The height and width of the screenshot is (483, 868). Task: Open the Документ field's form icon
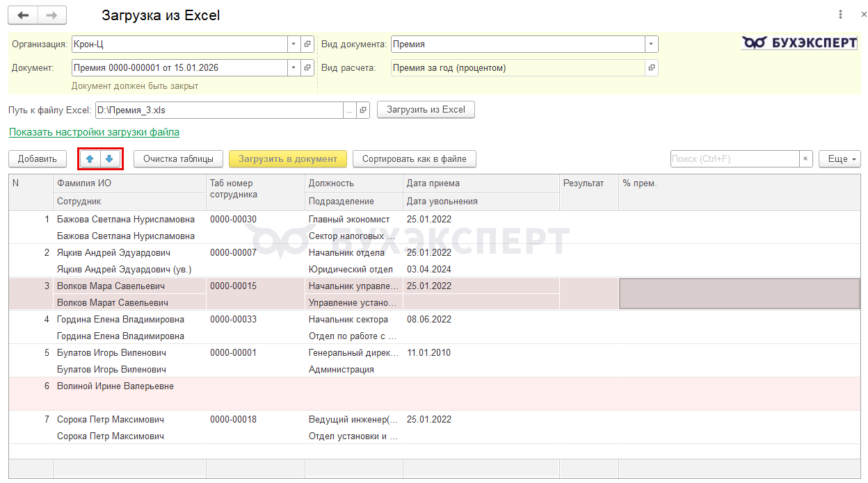(x=307, y=68)
